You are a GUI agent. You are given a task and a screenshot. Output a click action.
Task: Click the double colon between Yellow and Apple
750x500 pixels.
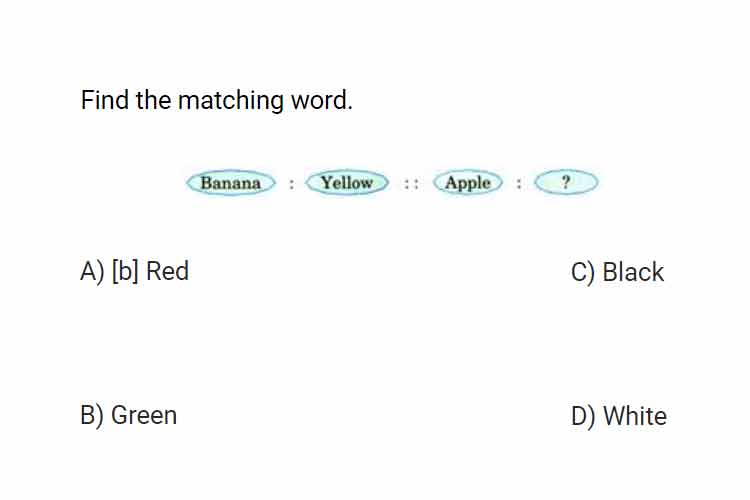[411, 184]
